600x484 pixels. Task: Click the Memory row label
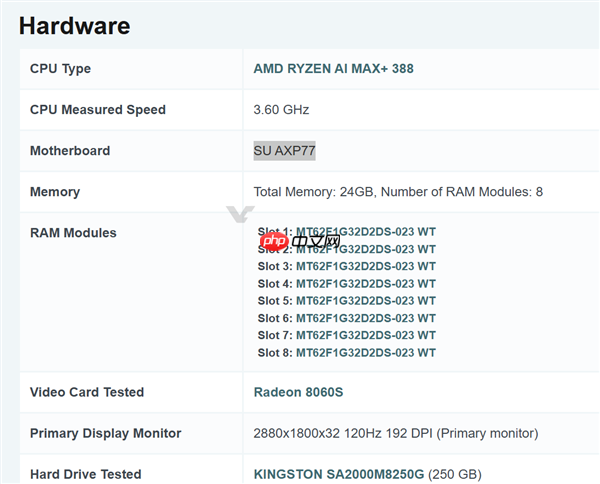coord(55,192)
